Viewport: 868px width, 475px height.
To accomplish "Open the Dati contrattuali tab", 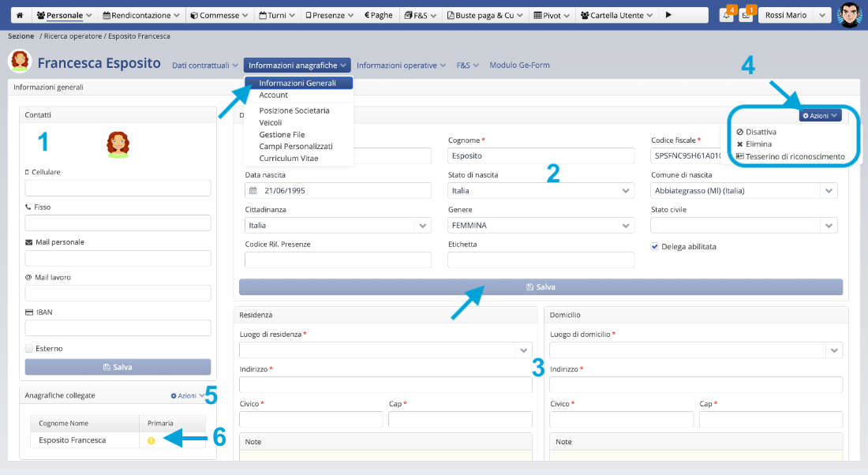I will click(x=204, y=65).
